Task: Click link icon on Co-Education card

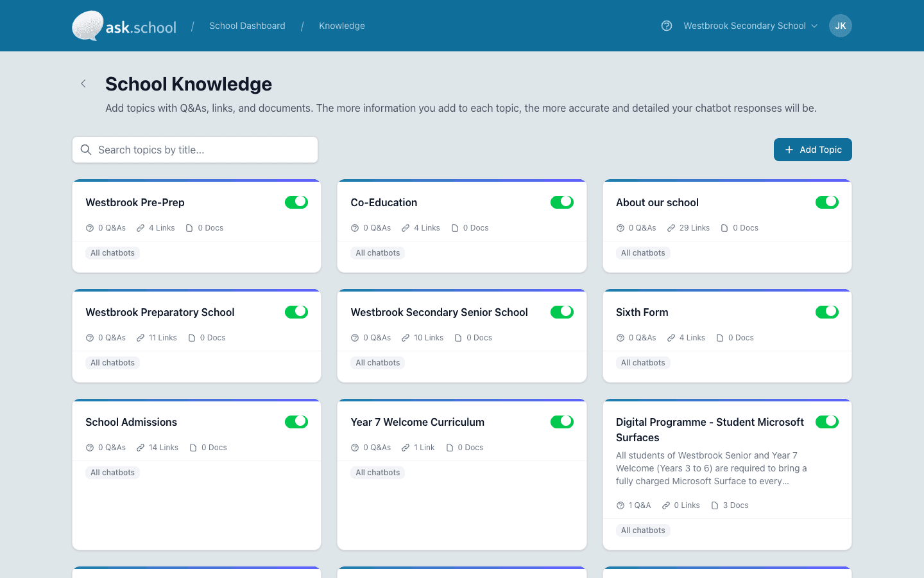Action: pyautogui.click(x=406, y=228)
